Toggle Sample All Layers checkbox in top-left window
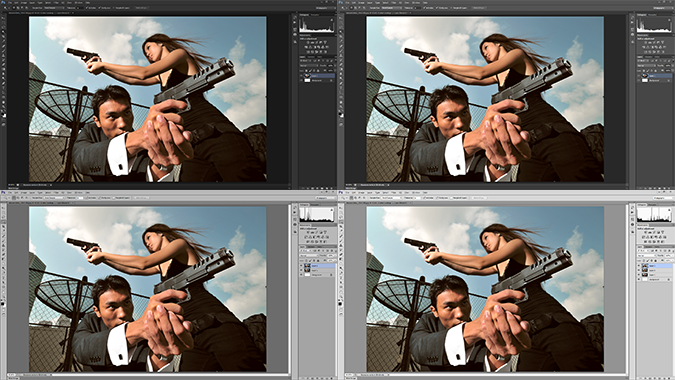 coord(113,8)
